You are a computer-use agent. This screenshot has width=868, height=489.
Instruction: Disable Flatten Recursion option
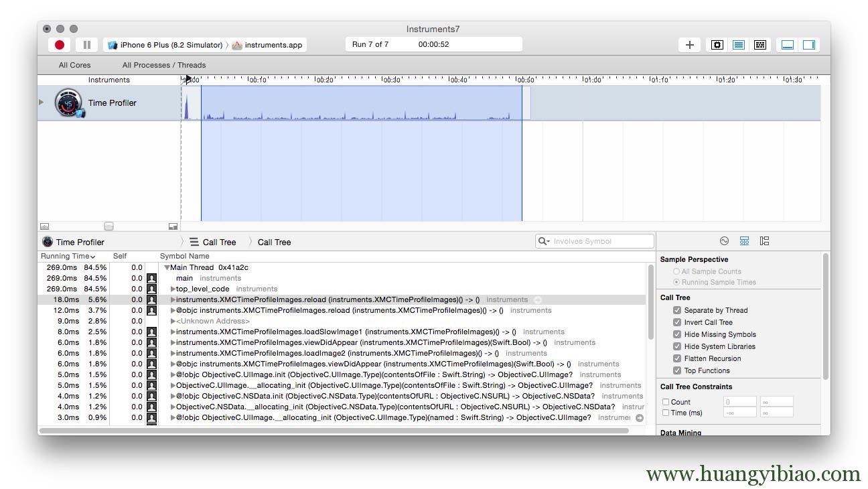coord(677,358)
